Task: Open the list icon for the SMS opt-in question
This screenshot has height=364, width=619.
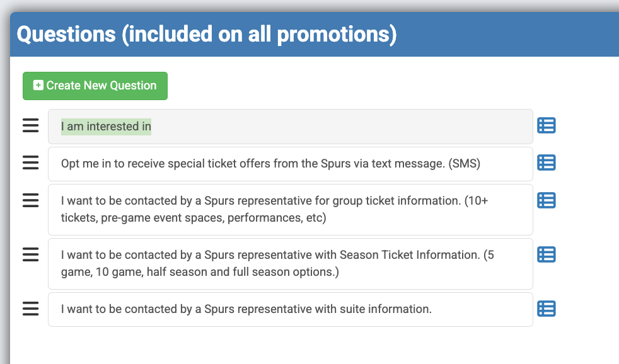Action: click(x=546, y=163)
